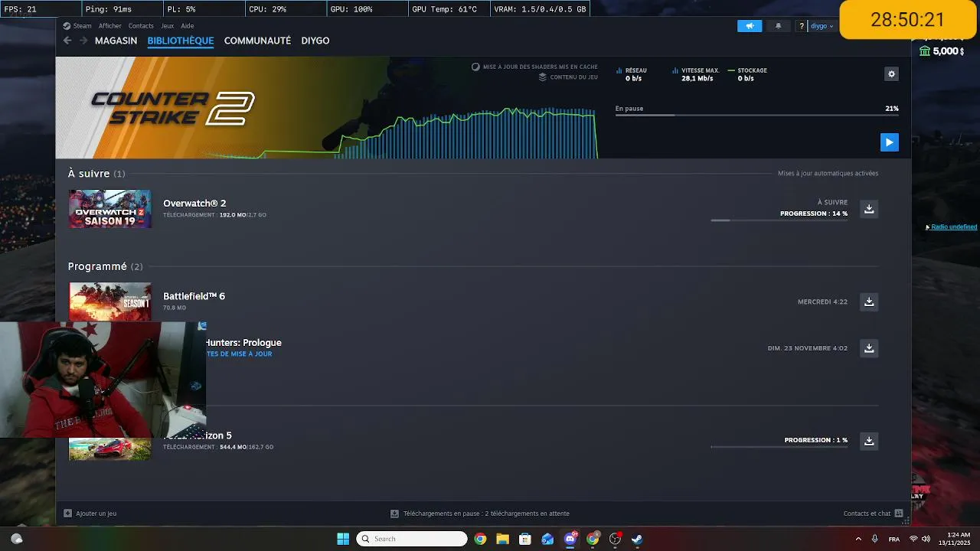Open Outlook mail taskbar icon
Viewport: 980px width, 551px height.
547,539
